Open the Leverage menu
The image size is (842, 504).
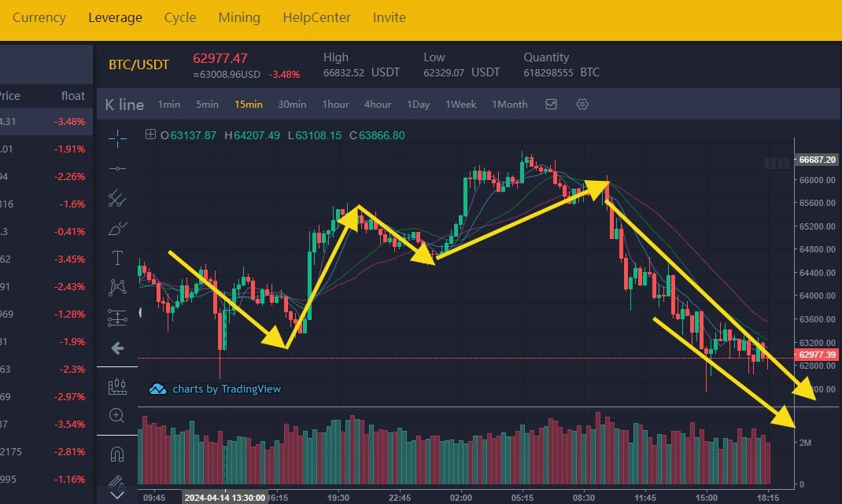tap(116, 17)
